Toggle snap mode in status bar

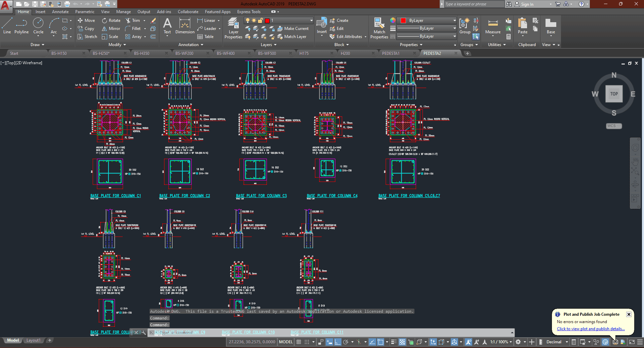(307, 342)
